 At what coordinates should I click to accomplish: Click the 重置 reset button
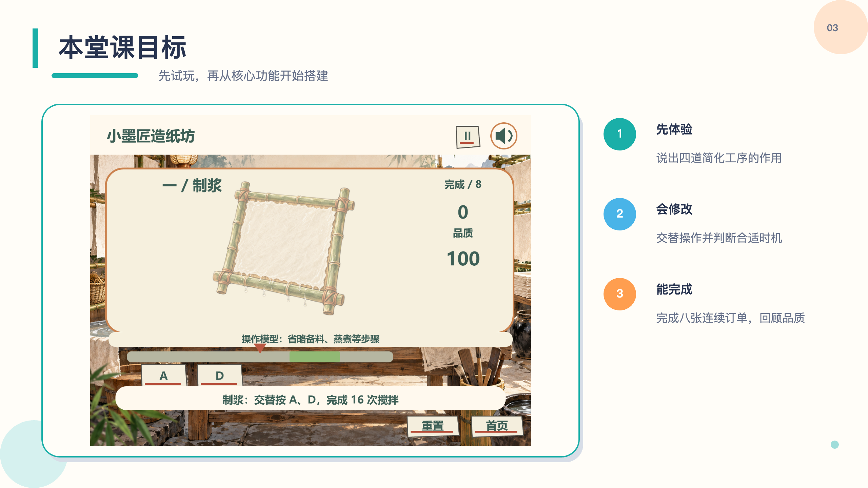(433, 426)
